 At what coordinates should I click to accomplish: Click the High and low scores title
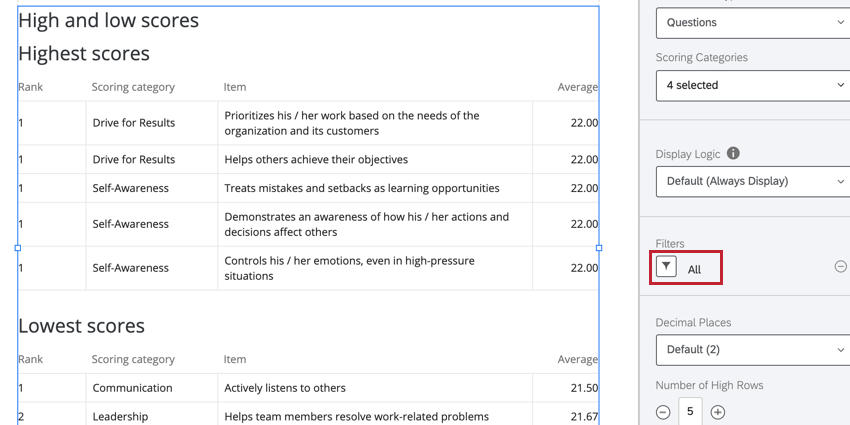point(108,21)
